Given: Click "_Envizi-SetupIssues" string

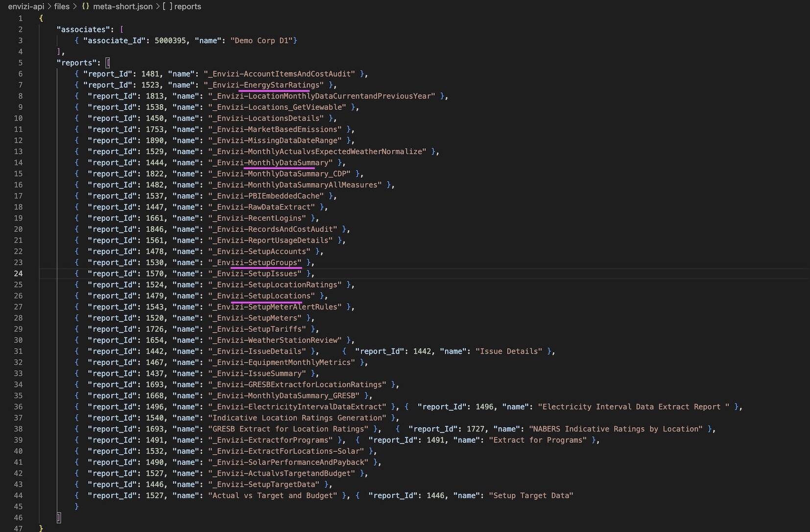Looking at the screenshot, I should tap(255, 274).
